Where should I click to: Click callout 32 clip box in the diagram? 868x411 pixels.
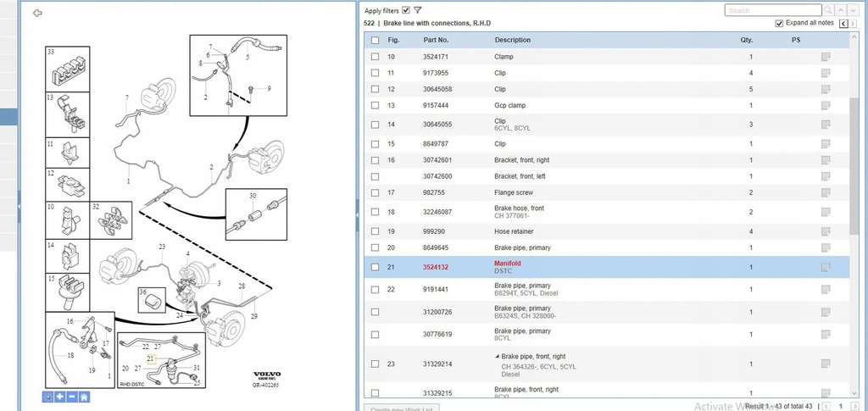point(111,220)
